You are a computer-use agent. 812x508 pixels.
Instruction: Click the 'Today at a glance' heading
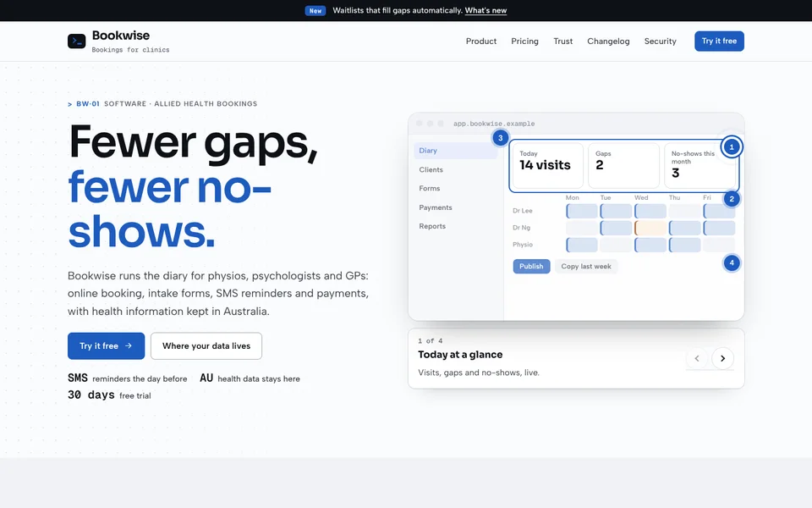point(460,355)
